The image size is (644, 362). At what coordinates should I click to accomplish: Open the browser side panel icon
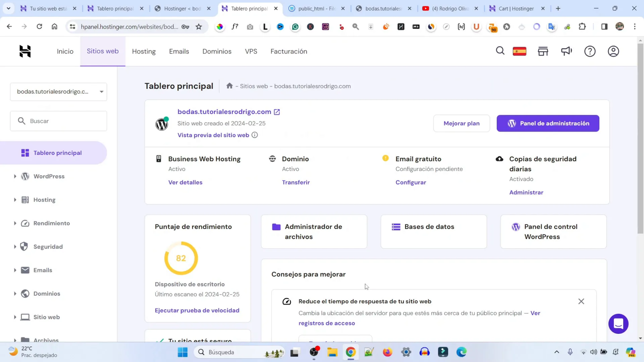(604, 27)
